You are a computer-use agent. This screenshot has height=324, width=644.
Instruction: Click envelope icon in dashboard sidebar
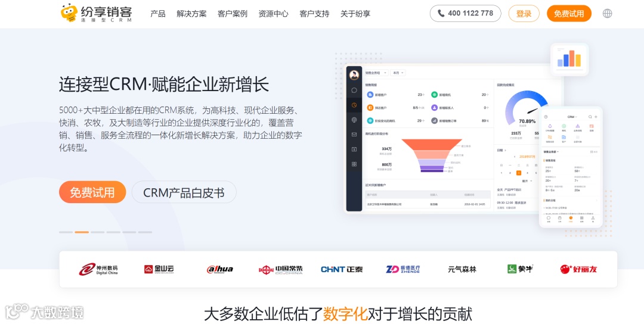(x=354, y=135)
